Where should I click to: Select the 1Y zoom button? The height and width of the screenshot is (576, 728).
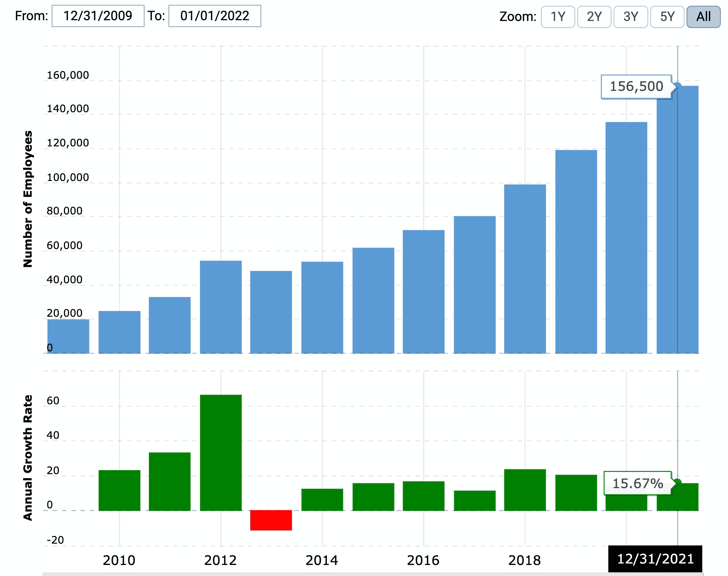(x=557, y=17)
